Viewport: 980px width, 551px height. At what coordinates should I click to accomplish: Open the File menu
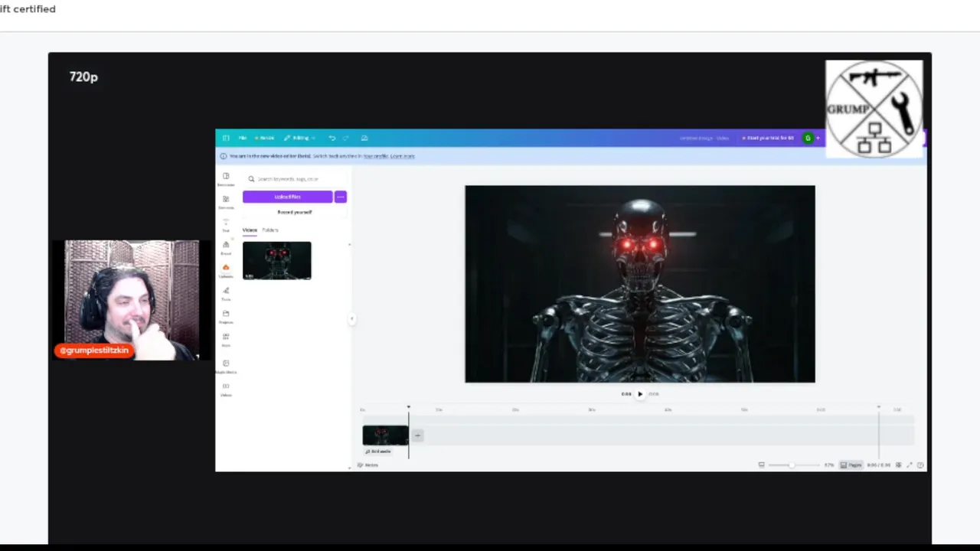(242, 138)
